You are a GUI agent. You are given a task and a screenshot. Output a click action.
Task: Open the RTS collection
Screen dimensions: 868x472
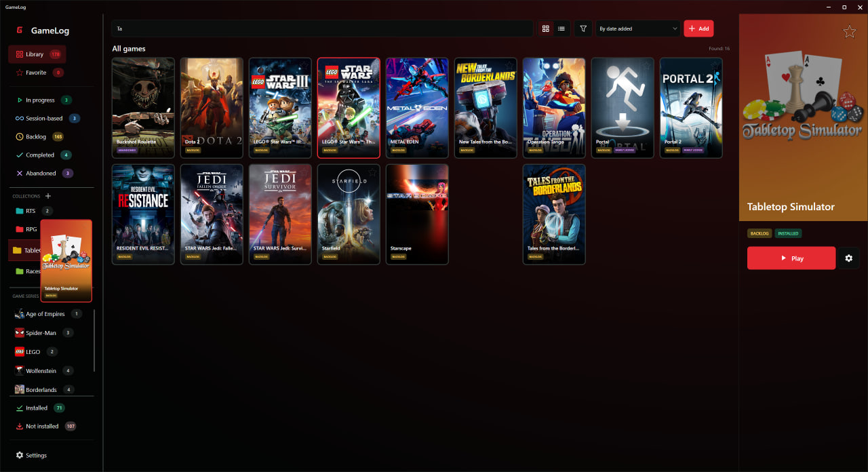point(33,211)
